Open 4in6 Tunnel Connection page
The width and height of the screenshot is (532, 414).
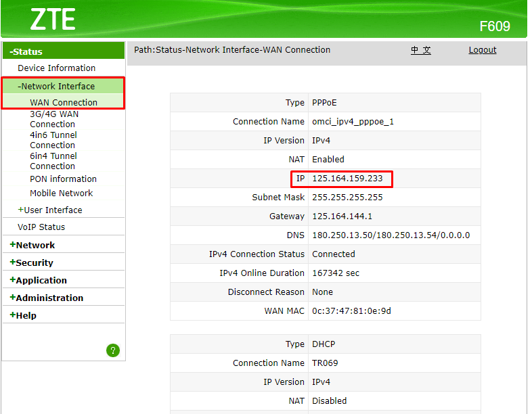53,140
